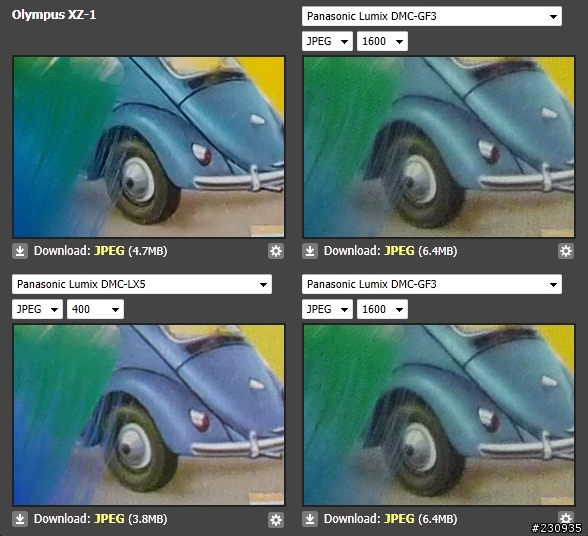Screen dimensions: 588x536
Task: Open the gear settings under the bottom-right GF3 image
Action: 566,518
